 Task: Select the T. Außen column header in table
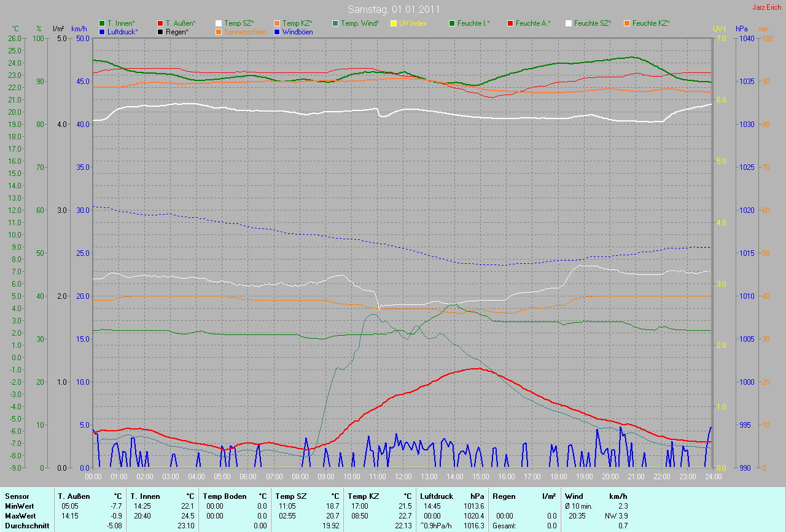click(x=74, y=496)
